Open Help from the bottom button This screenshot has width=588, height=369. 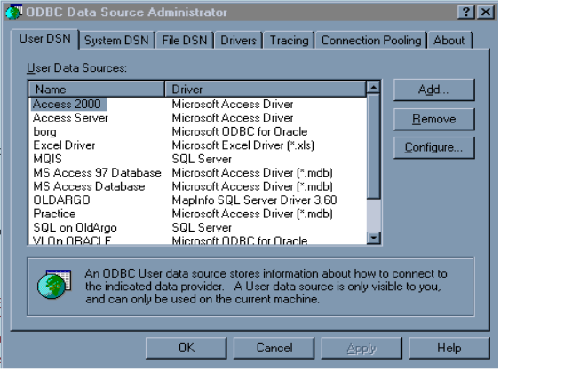pyautogui.click(x=449, y=348)
